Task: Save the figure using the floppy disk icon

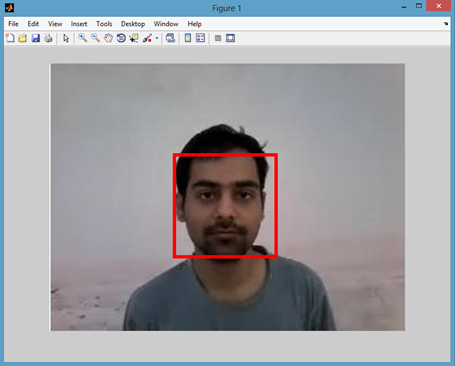Action: [36, 38]
